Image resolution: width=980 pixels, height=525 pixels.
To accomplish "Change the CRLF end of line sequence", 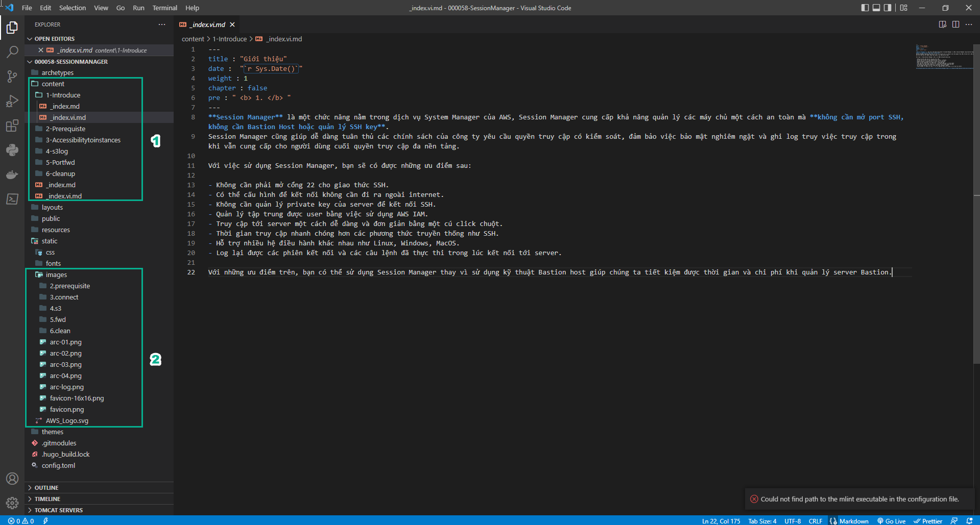I will tap(816, 521).
